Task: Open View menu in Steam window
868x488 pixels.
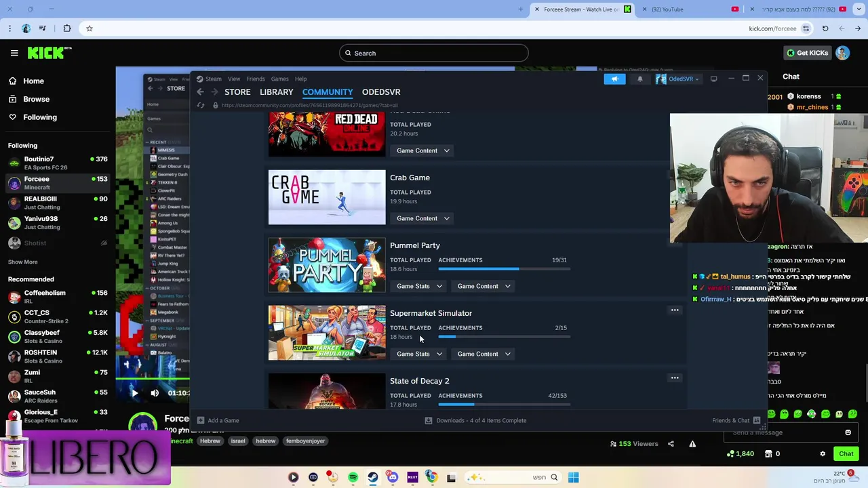Action: coord(234,79)
